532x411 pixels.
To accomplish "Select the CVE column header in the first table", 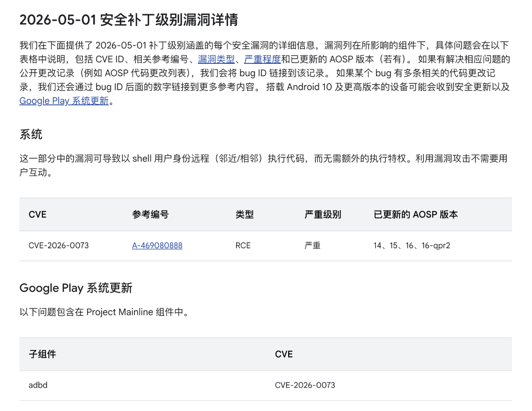I will pyautogui.click(x=37, y=215).
